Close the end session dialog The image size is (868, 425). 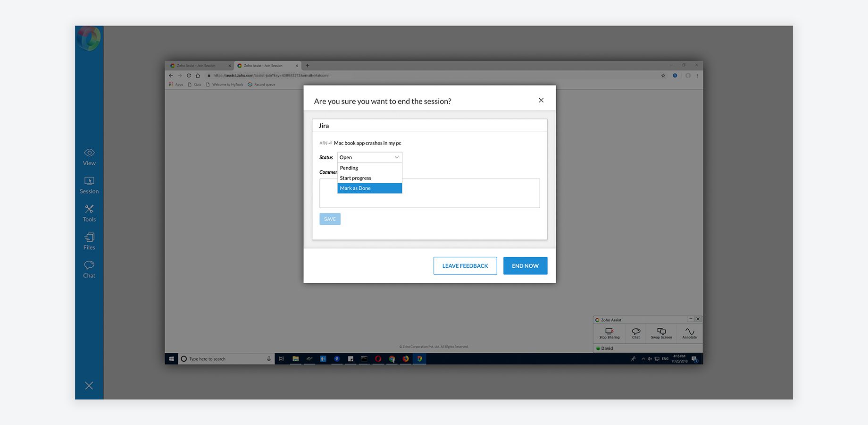(541, 100)
